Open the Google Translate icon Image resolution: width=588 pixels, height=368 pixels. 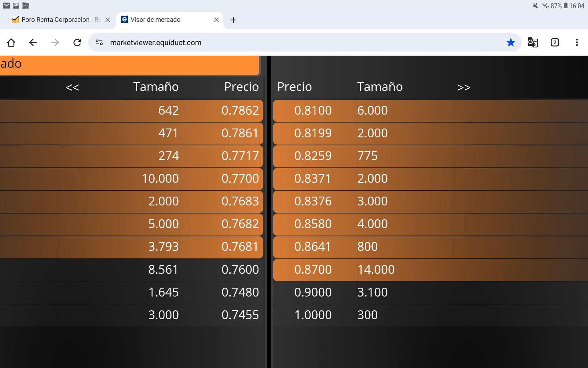pyautogui.click(x=533, y=42)
